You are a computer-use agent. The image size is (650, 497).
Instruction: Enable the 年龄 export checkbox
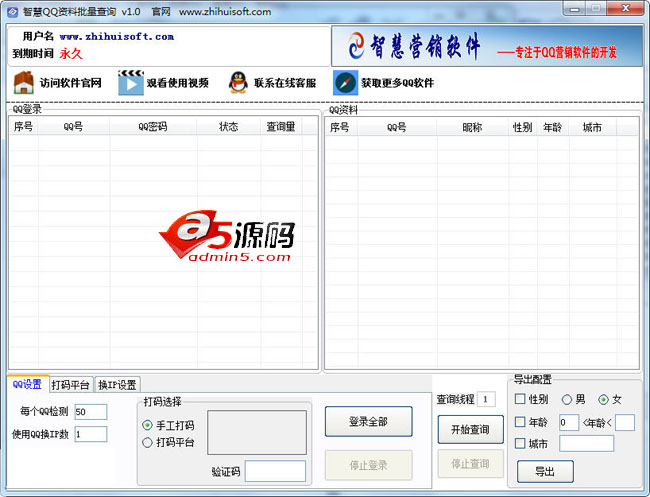pos(520,422)
